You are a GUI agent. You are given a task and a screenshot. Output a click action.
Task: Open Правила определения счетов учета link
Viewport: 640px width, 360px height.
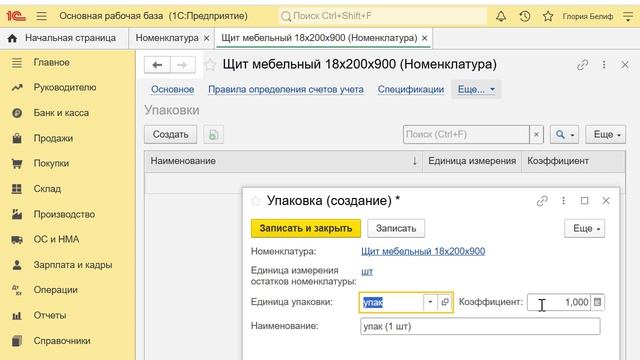286,89
